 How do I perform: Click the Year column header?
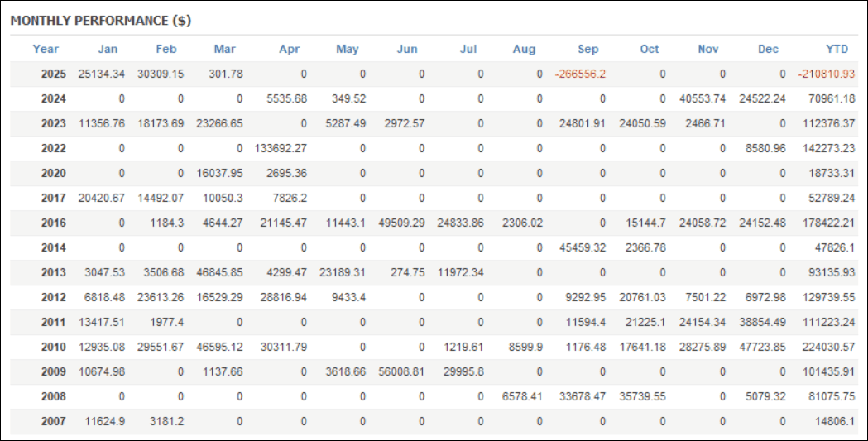pyautogui.click(x=46, y=49)
